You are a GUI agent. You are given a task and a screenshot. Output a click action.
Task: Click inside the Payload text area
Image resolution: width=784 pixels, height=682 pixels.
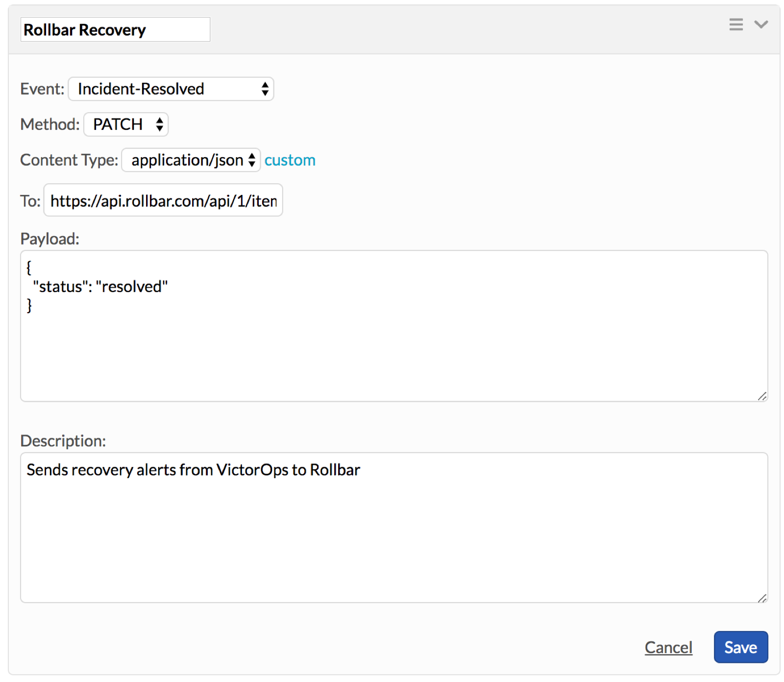tap(394, 326)
